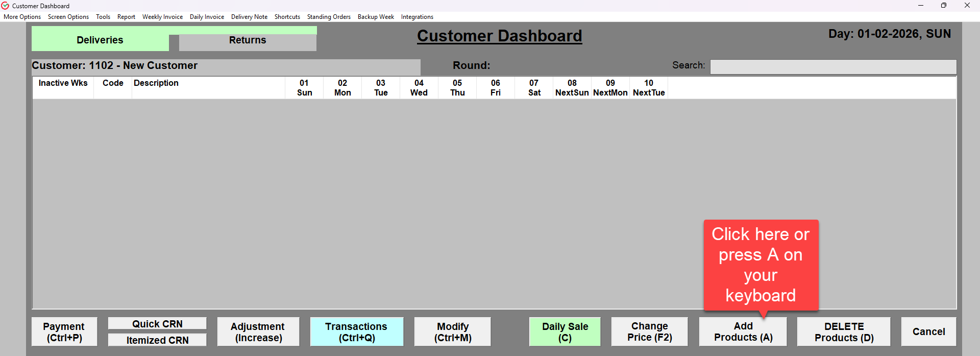Screen dimensions: 980x356
Task: Open the Integrations menu
Action: (417, 17)
